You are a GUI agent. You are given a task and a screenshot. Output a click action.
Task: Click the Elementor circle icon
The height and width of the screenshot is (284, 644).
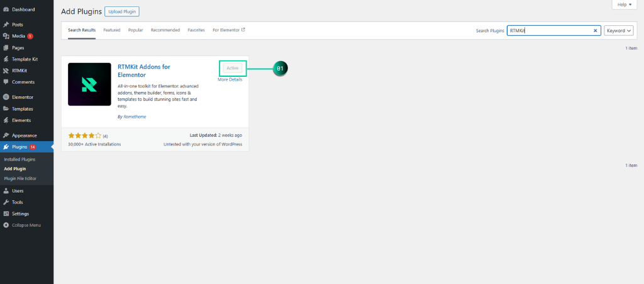tap(6, 98)
